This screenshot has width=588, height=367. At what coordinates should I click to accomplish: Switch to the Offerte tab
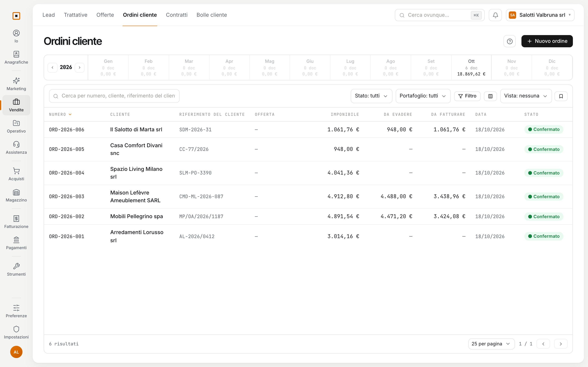coord(105,15)
